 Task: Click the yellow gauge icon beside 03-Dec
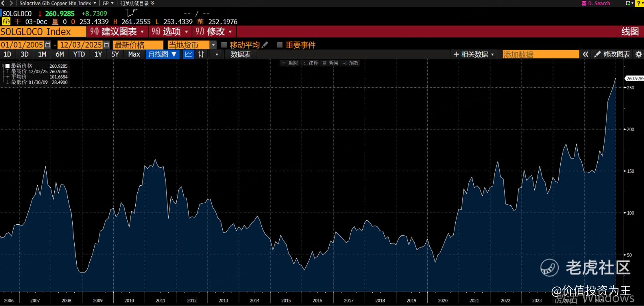click(6, 22)
